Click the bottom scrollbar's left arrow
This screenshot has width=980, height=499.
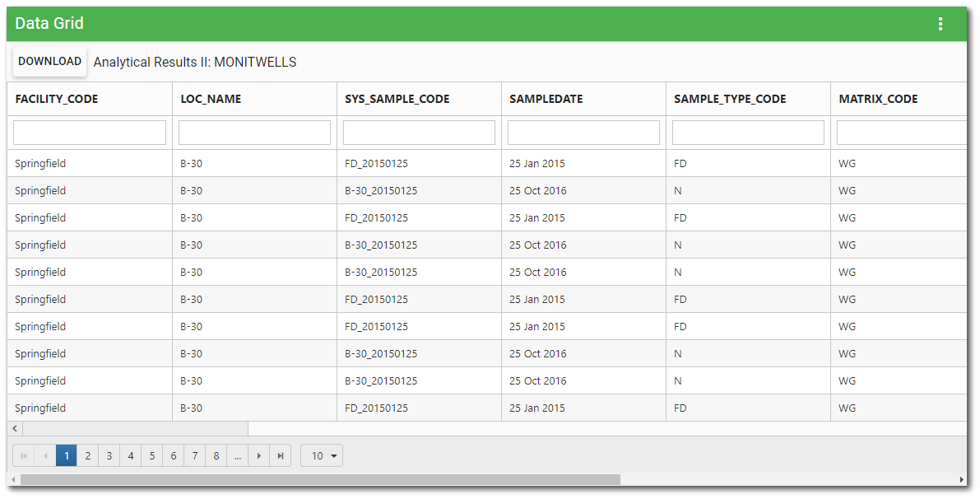pyautogui.click(x=13, y=479)
